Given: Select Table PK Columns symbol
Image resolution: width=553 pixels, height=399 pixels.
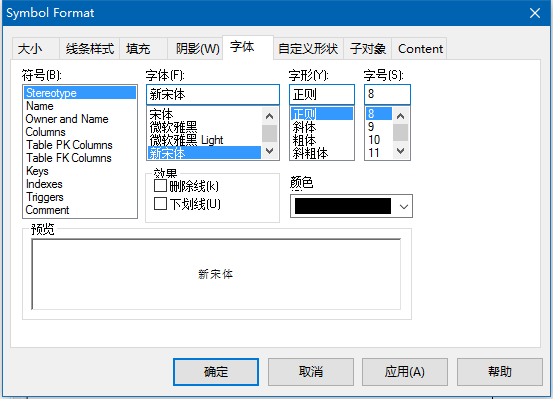Looking at the screenshot, I should pos(69,145).
